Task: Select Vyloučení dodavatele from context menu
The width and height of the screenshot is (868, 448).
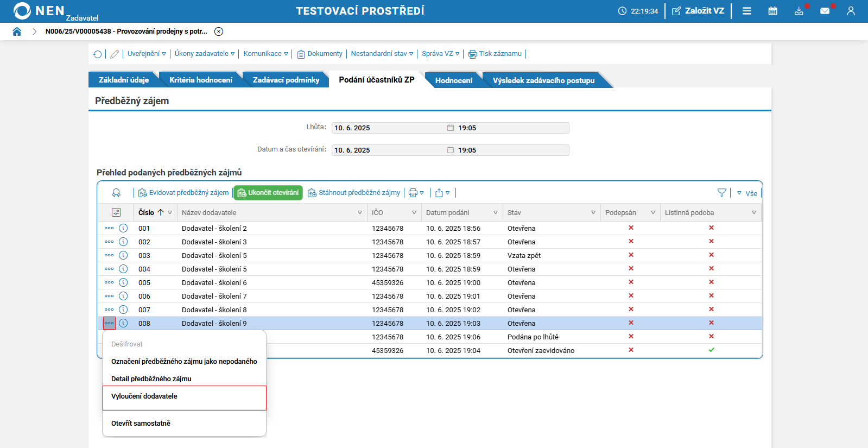Action: click(x=144, y=396)
